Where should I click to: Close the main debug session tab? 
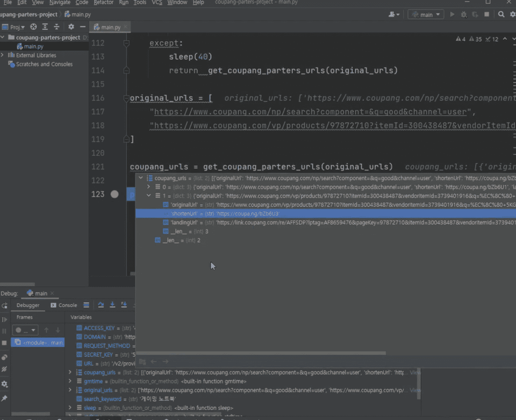click(52, 293)
